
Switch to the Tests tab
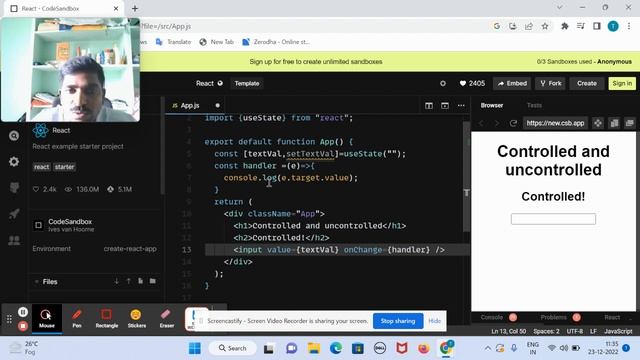[534, 105]
